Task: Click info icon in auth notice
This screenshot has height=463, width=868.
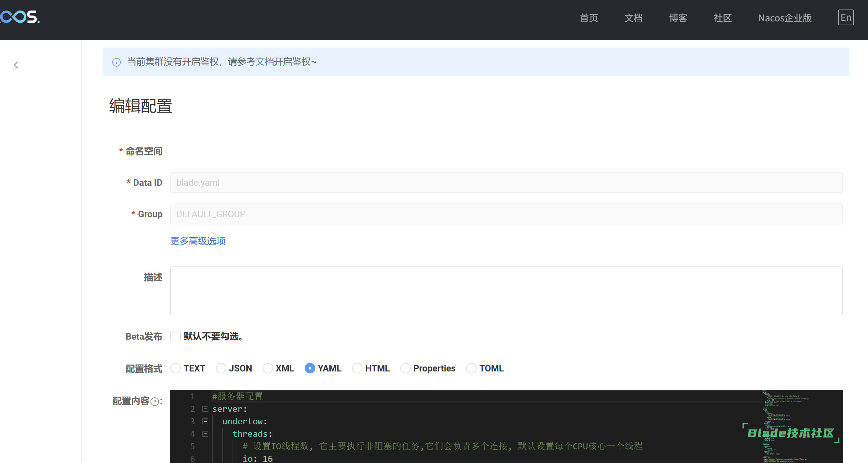Action: coord(116,62)
